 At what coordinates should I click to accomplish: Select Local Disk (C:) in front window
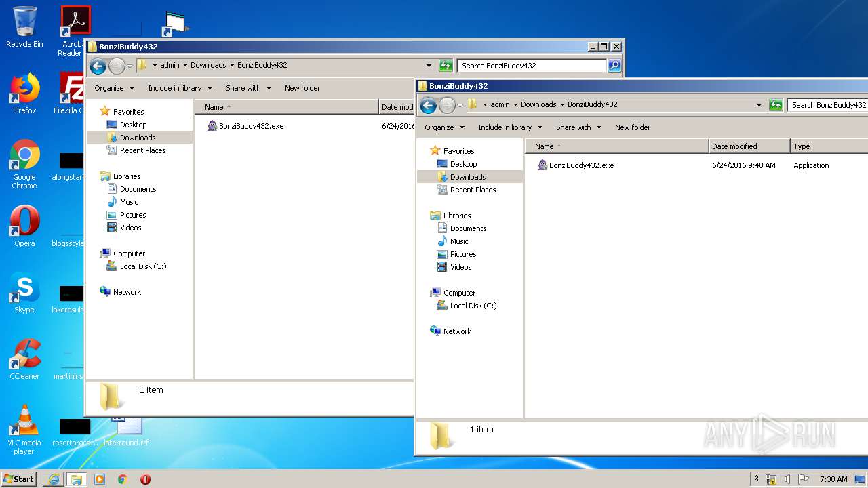(473, 306)
